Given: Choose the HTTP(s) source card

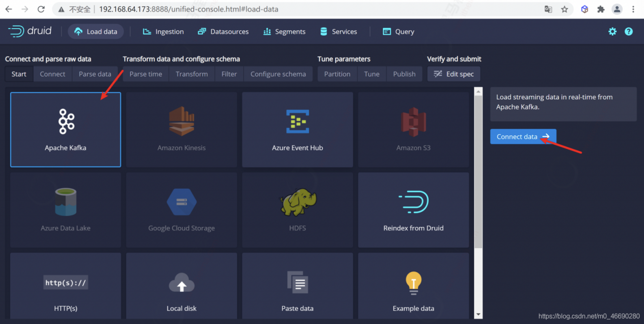Looking at the screenshot, I should [65, 286].
